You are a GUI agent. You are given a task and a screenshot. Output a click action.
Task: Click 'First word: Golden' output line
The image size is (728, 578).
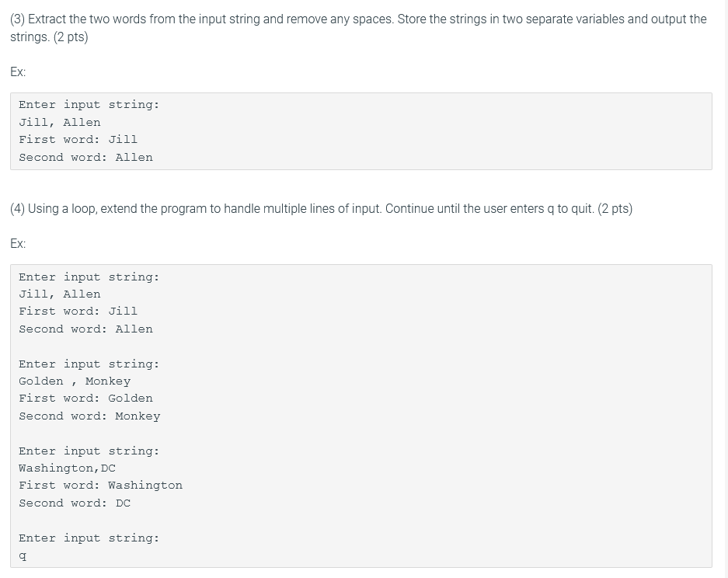pyautogui.click(x=85, y=399)
